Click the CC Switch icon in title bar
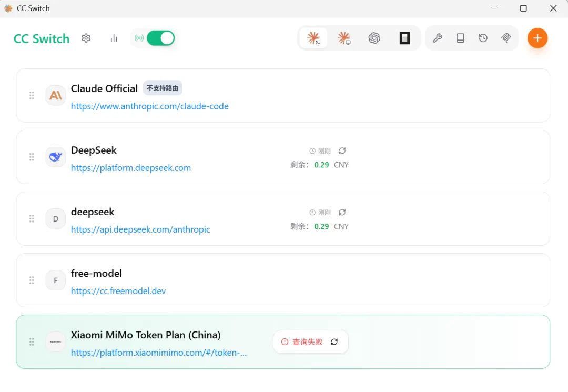568x392 pixels. click(8, 8)
